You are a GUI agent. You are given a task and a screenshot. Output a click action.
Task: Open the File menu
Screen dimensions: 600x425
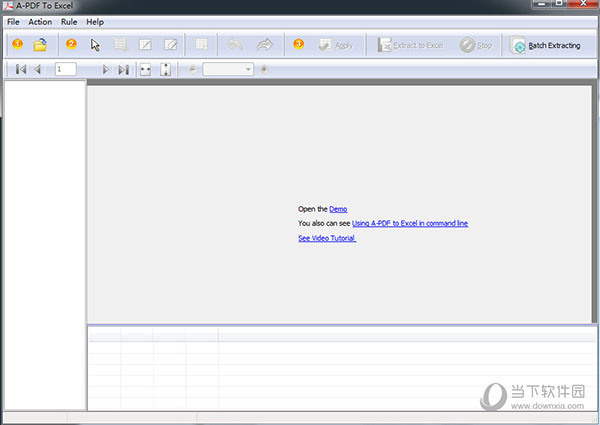(x=13, y=22)
